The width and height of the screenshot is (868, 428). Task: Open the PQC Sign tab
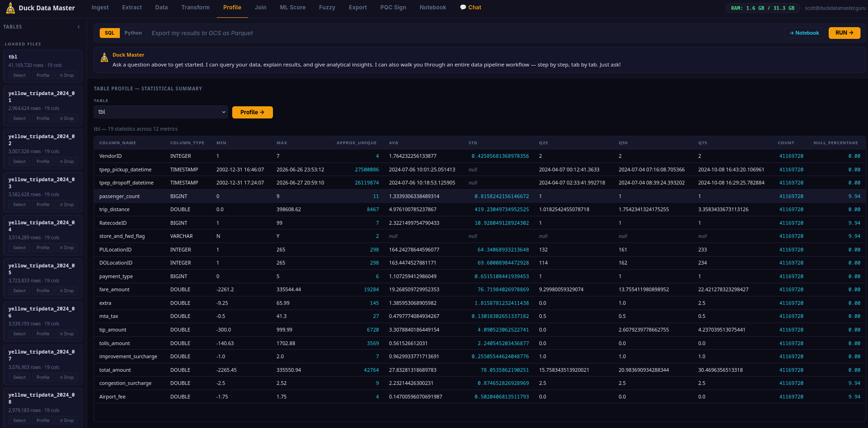point(393,7)
